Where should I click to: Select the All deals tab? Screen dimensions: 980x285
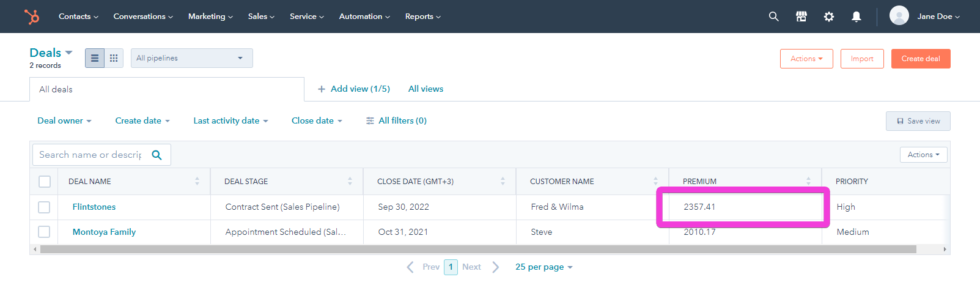[x=56, y=89]
